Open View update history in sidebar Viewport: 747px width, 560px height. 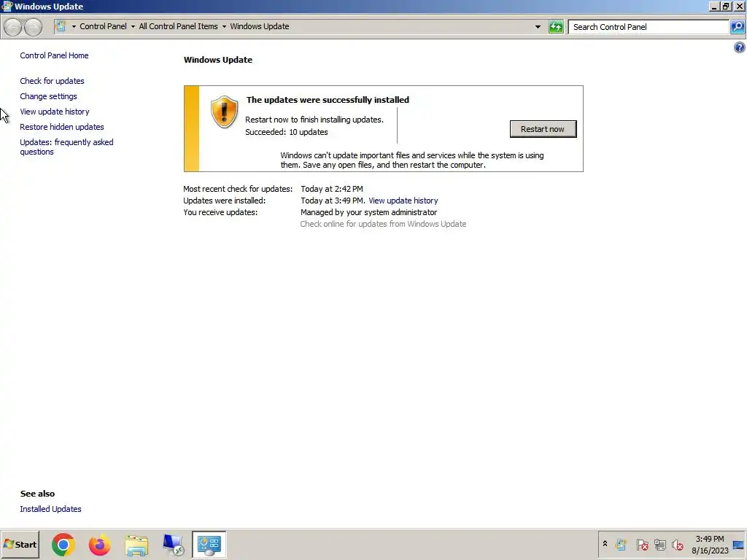tap(54, 112)
